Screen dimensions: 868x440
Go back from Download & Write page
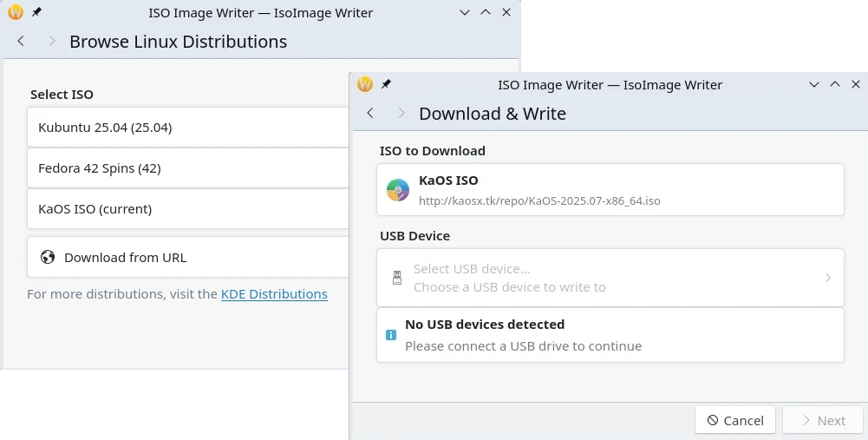click(x=370, y=114)
